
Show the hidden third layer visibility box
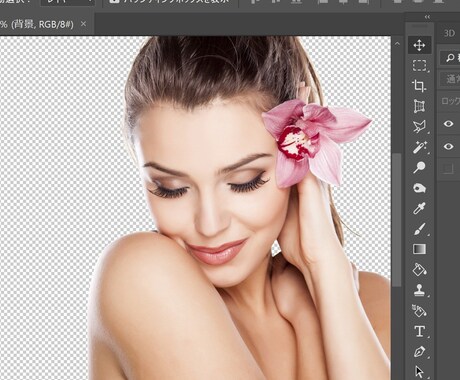[448, 169]
